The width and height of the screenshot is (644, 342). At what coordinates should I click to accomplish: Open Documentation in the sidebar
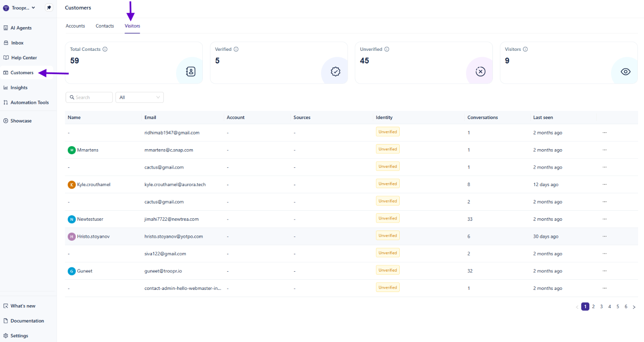click(24, 321)
